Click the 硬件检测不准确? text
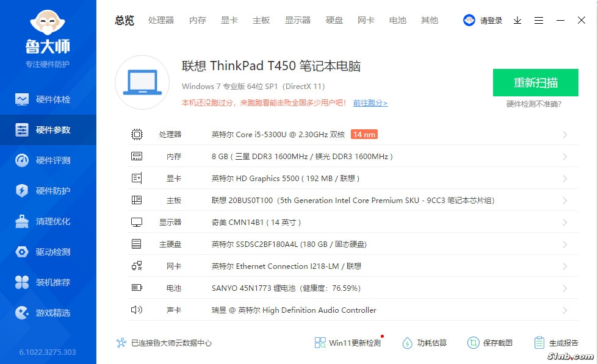Viewport: 598px width, 364px height. [534, 104]
